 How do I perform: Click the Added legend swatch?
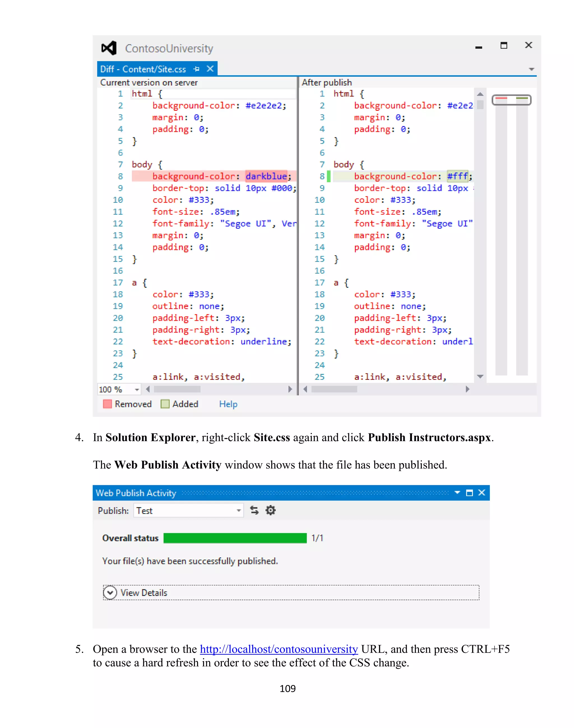pos(165,404)
